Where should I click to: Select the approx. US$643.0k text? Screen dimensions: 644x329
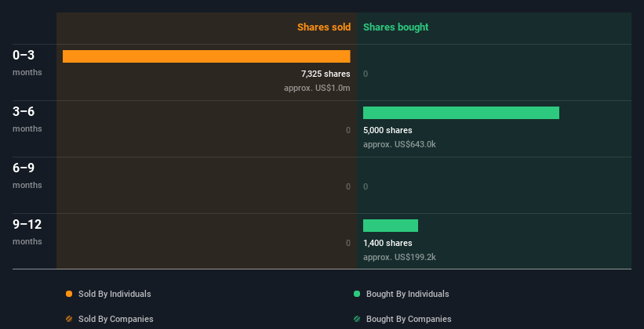pos(399,145)
